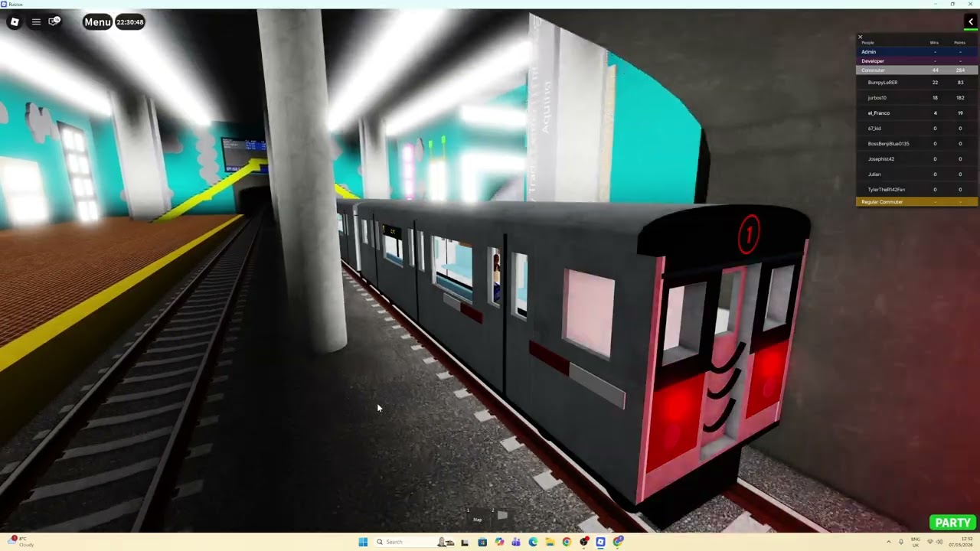The image size is (980, 551).
Task: Select hotbar slot number 2
Action: (501, 517)
